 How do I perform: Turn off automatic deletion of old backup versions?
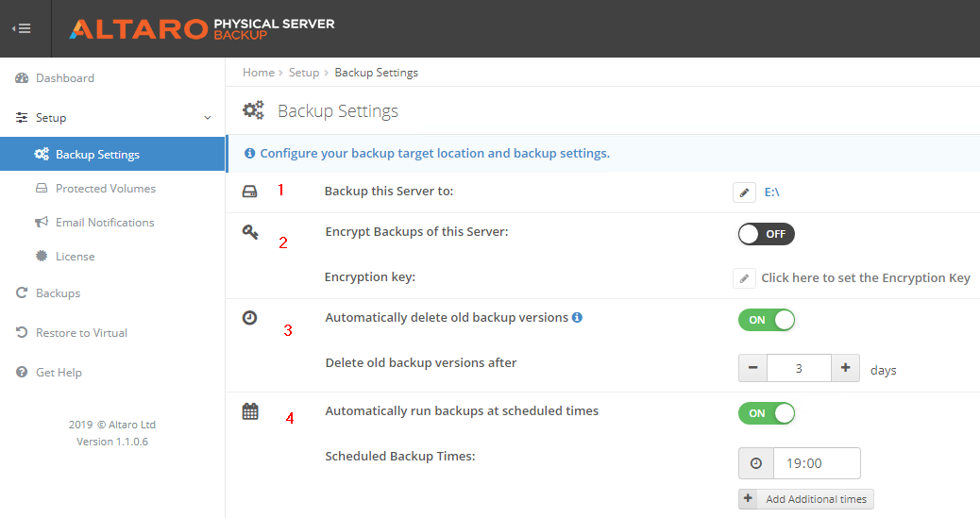point(766,320)
